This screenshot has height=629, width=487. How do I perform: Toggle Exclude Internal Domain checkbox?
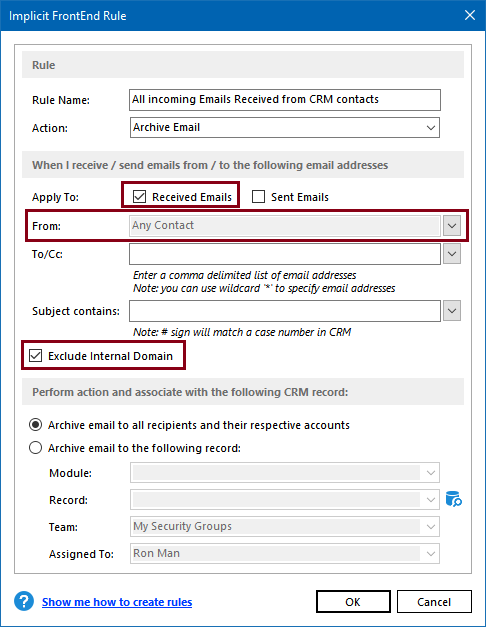35,355
